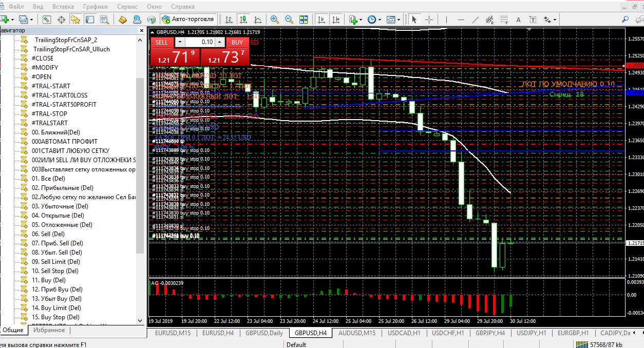Select the #CLOSE script in Navigator

[42, 58]
